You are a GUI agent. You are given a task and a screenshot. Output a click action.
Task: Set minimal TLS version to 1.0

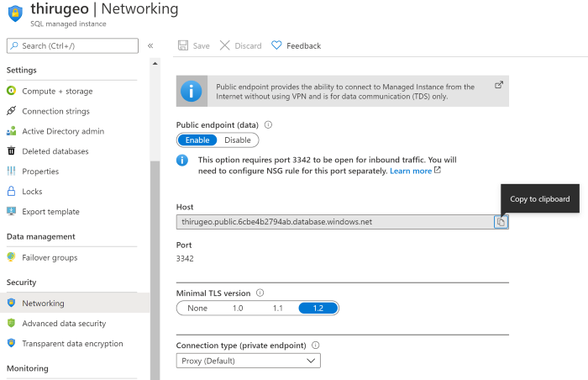tap(238, 309)
